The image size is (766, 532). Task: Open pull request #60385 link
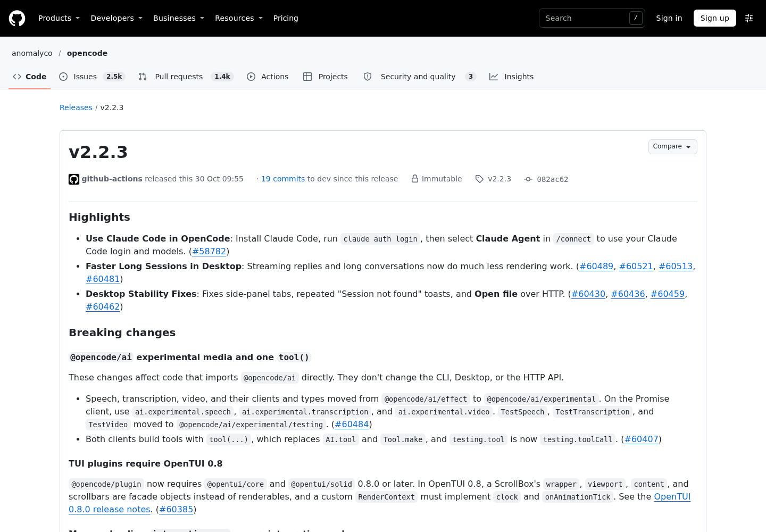point(176,509)
